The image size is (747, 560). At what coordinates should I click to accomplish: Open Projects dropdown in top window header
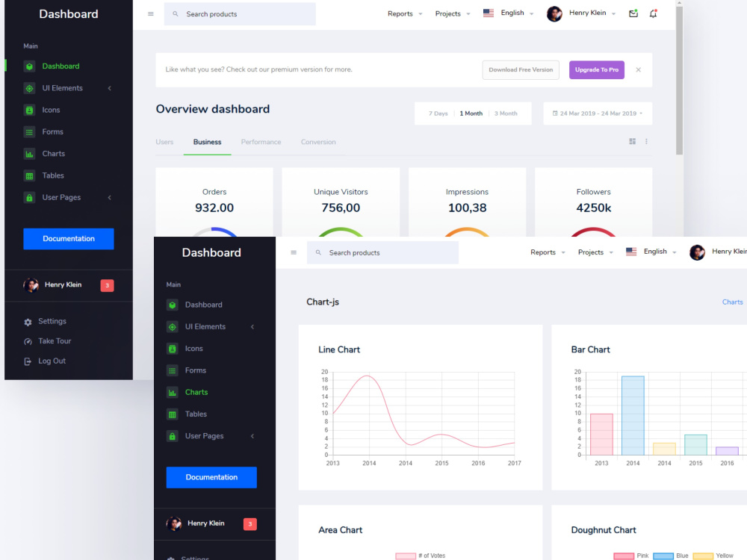453,13
